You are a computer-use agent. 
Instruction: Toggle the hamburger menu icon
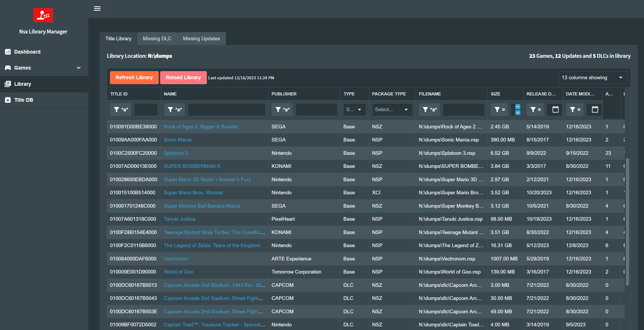click(97, 9)
